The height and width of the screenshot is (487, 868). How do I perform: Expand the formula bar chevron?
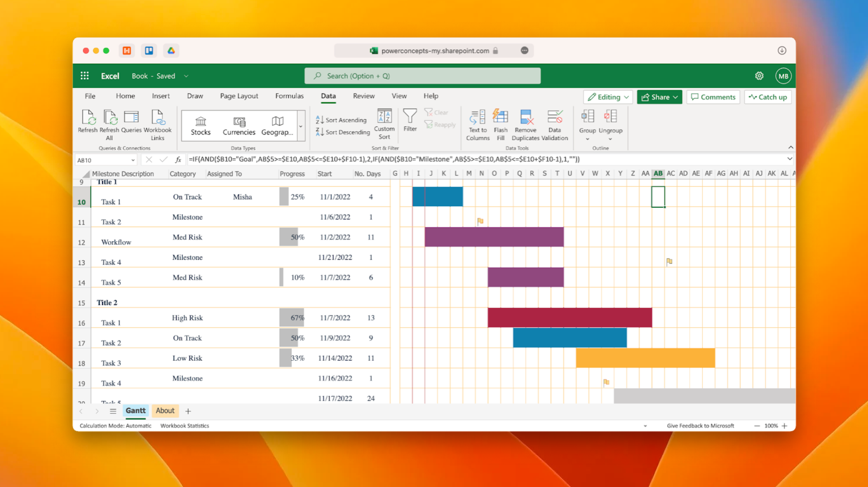789,159
